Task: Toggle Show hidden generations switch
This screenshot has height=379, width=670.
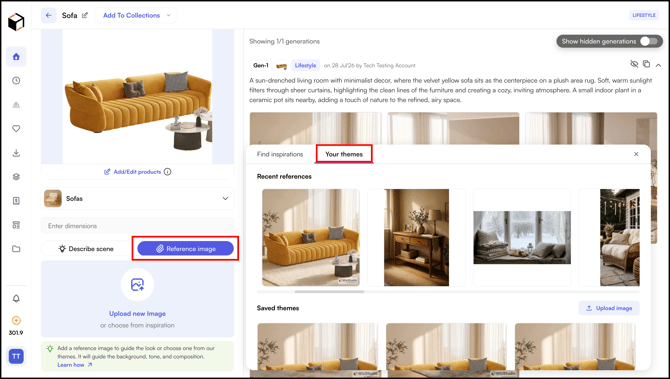Action: click(649, 41)
